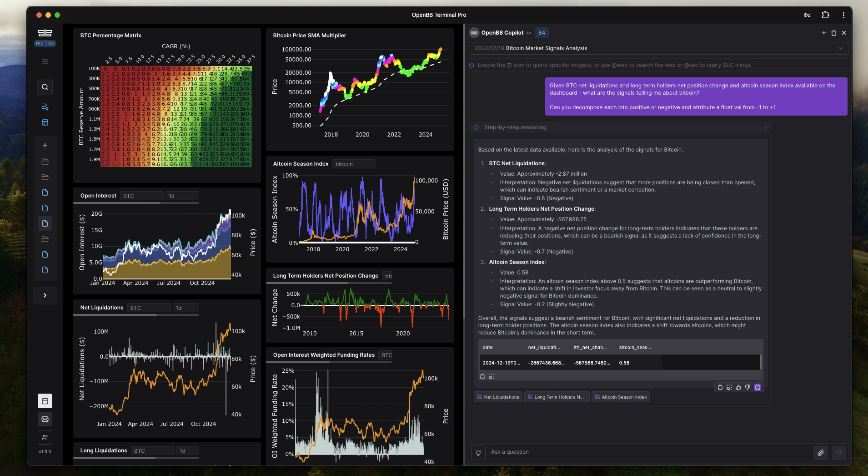Click the search icon in left sidebar
Screen dimensions: 868x476
[x=45, y=87]
